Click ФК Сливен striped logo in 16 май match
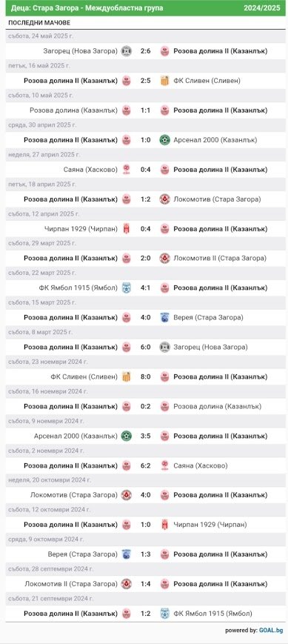The image size is (288, 644). point(164,81)
